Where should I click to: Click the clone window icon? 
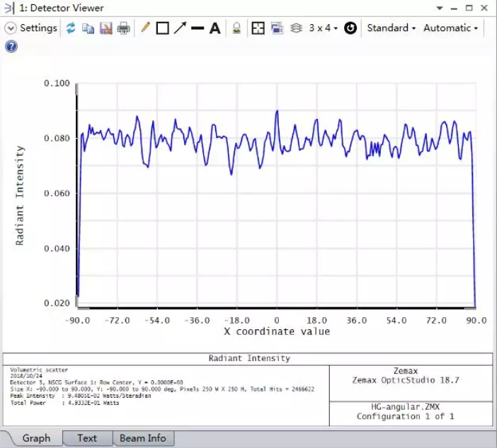[x=277, y=28]
